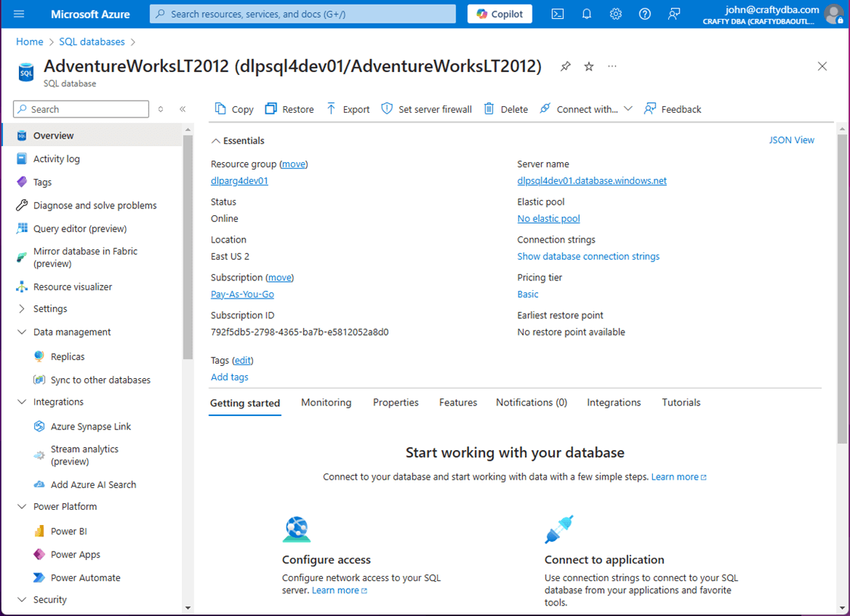Toggle the sidebar expand/collapse all arrows

(x=161, y=109)
